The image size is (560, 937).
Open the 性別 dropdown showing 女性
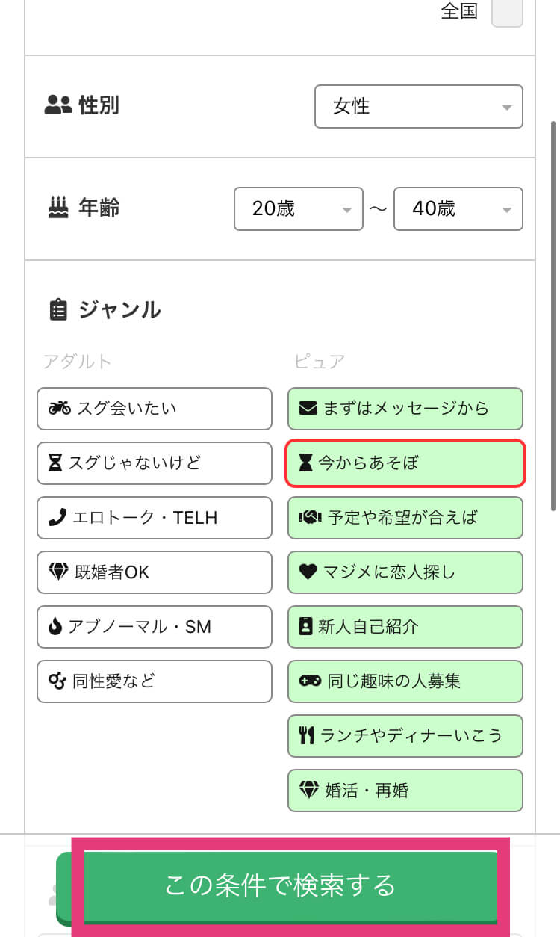(x=418, y=106)
